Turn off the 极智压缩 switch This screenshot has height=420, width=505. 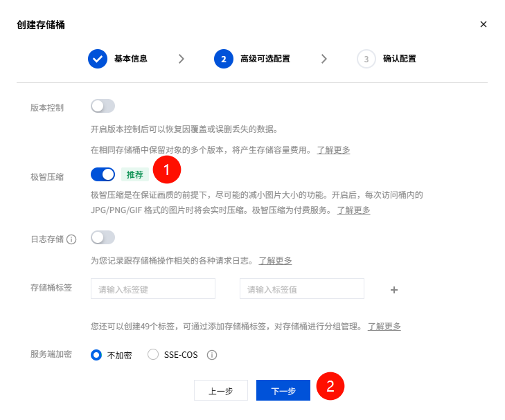[103, 174]
